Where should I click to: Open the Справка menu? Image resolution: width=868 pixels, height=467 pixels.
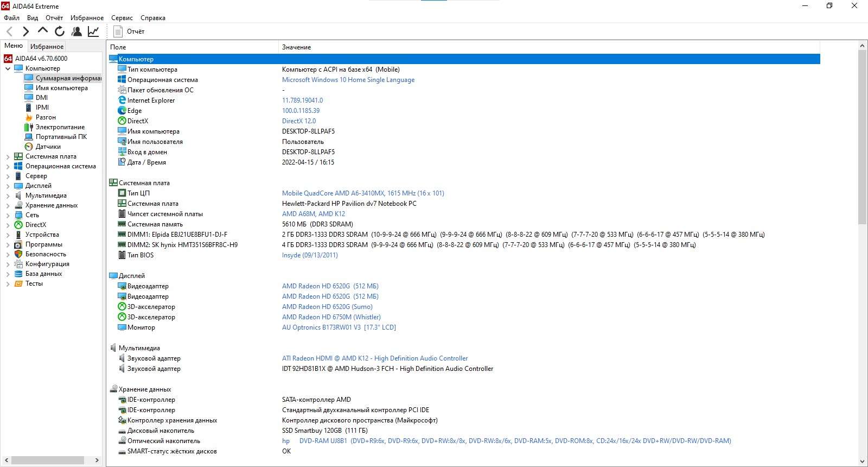tap(153, 18)
